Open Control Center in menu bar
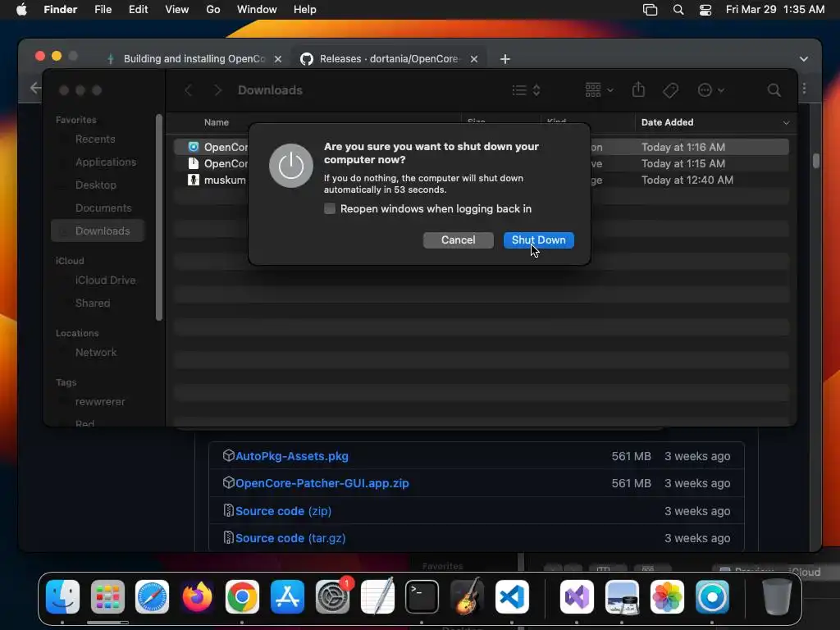 (705, 10)
